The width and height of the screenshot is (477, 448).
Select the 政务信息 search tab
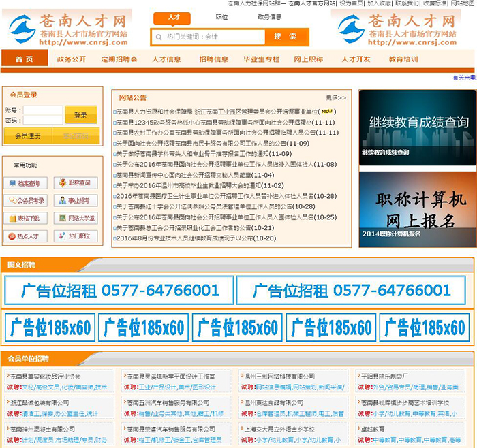[270, 17]
